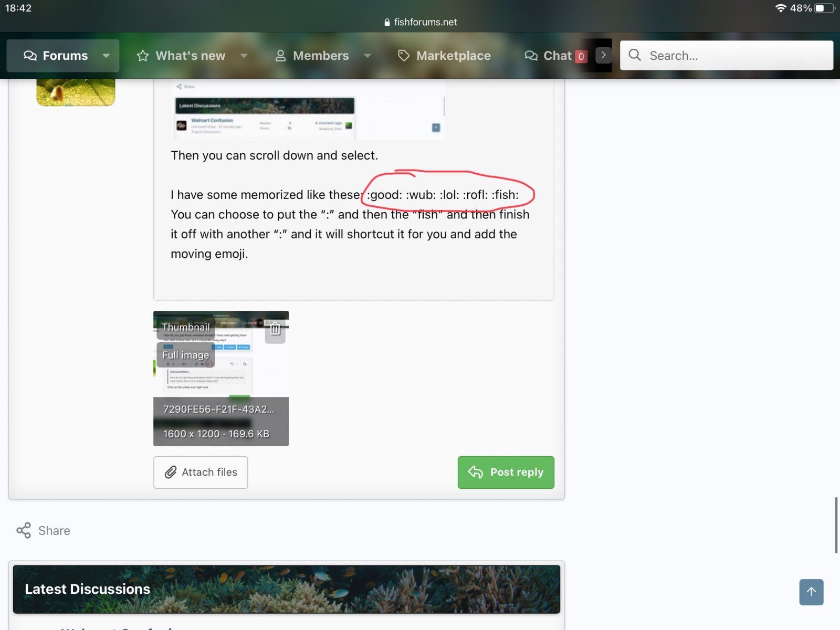This screenshot has width=840, height=630.
Task: Tap the scroll-to-top arrow button
Action: click(x=811, y=592)
